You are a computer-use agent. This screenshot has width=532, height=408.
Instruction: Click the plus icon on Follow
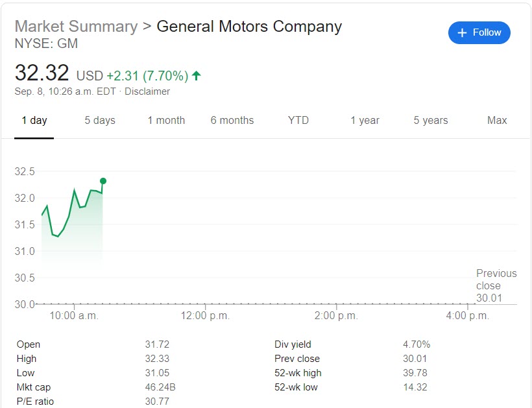[x=462, y=33]
